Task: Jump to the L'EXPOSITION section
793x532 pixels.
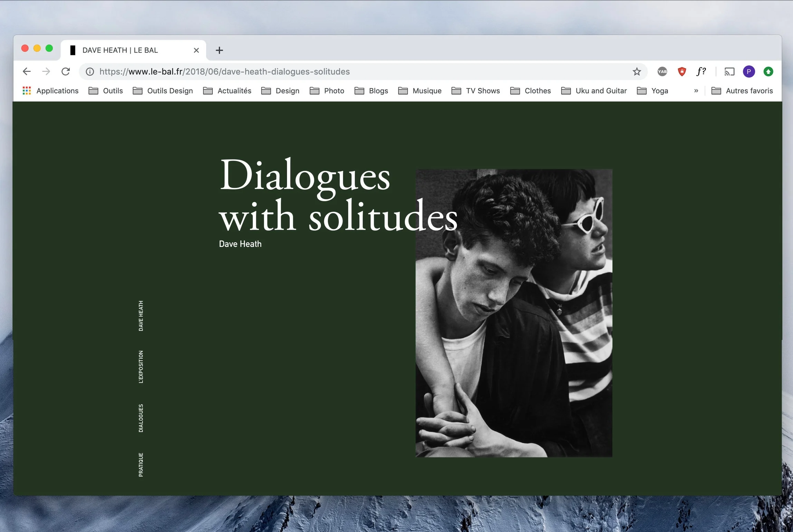Action: [x=141, y=367]
